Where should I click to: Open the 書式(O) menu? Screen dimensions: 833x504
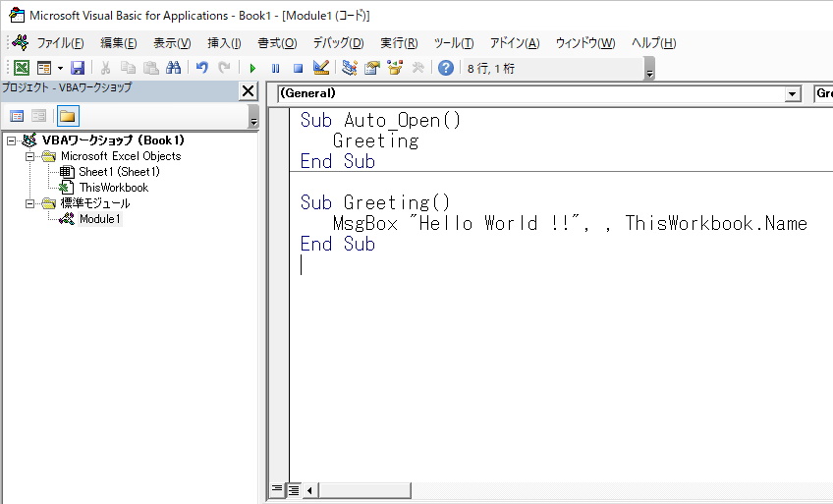click(277, 43)
